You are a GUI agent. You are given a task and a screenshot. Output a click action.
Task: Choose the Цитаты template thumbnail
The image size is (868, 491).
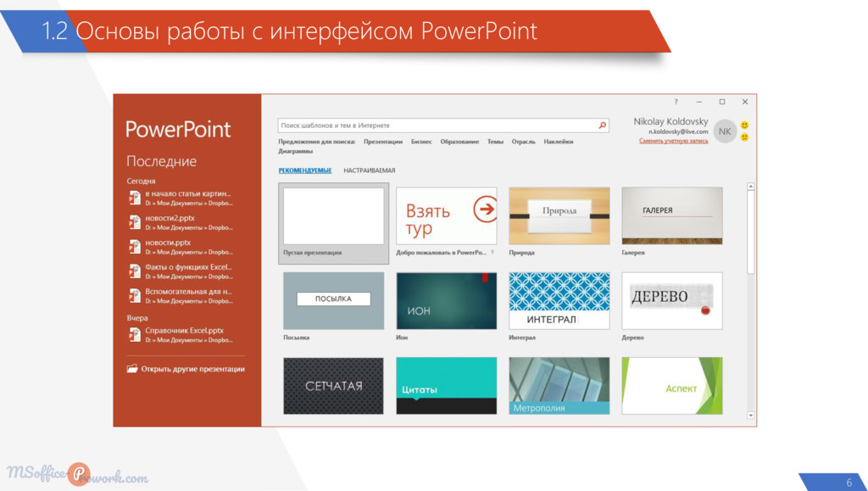pos(446,386)
